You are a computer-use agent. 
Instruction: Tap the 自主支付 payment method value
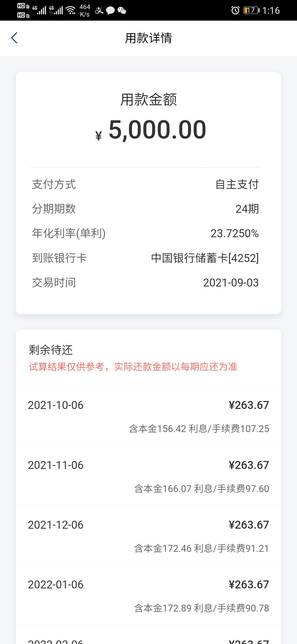237,184
